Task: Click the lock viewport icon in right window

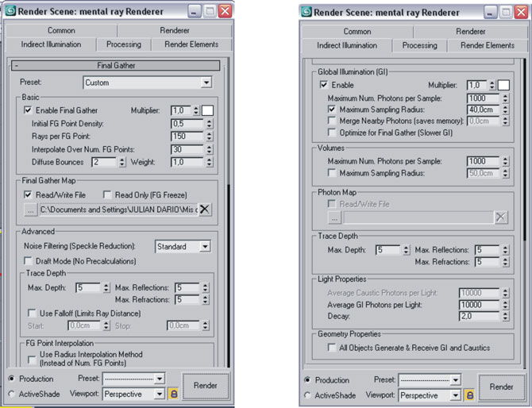Action: coord(469,395)
